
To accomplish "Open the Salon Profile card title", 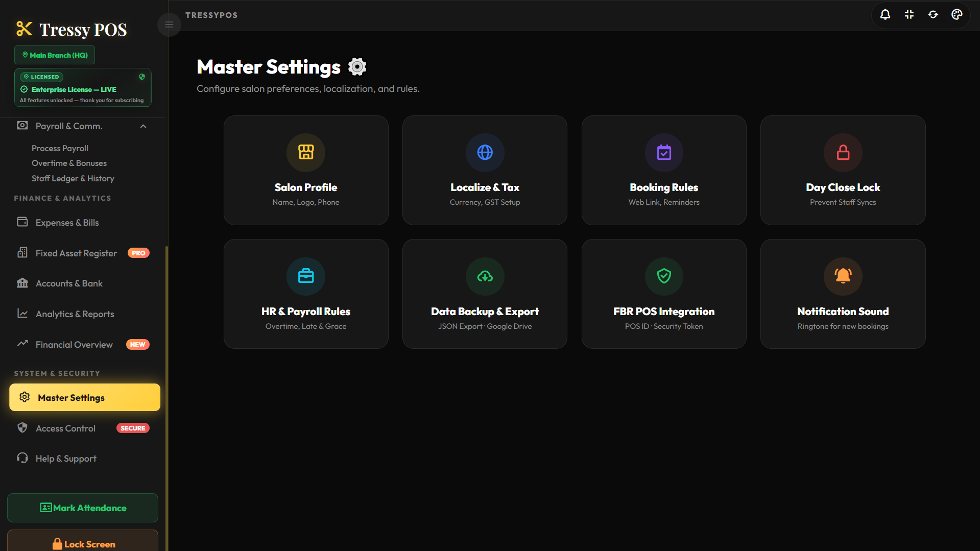I will 306,187.
